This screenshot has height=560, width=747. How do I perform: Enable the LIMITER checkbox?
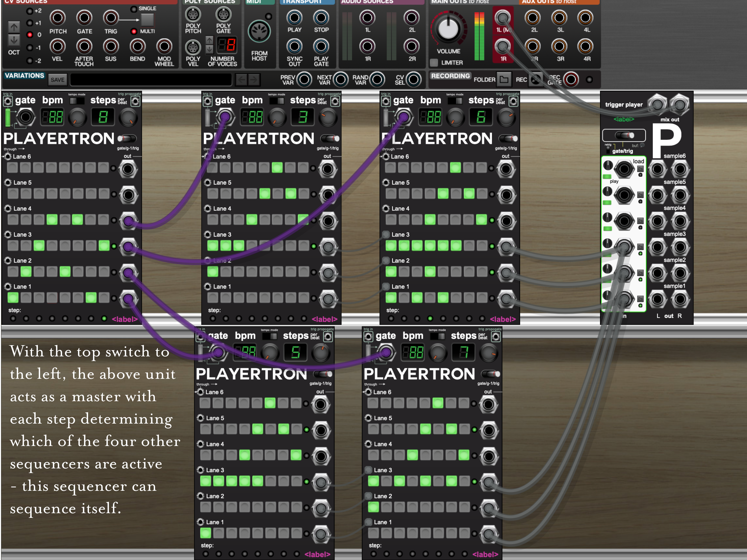tap(434, 63)
